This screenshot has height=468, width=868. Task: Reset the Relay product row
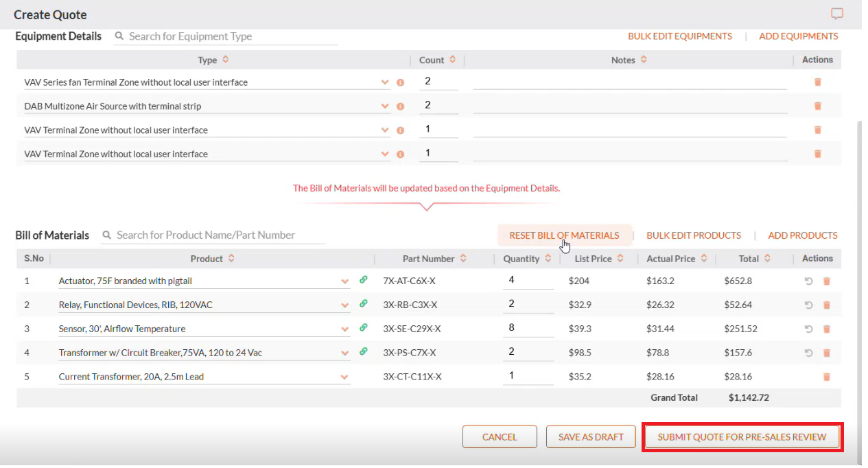(x=808, y=305)
